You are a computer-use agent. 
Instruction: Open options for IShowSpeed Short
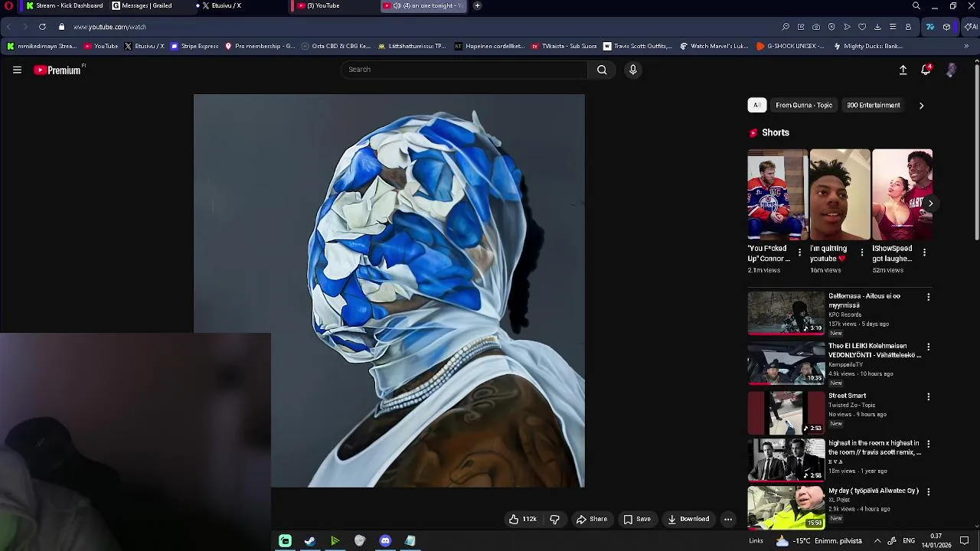pos(924,253)
